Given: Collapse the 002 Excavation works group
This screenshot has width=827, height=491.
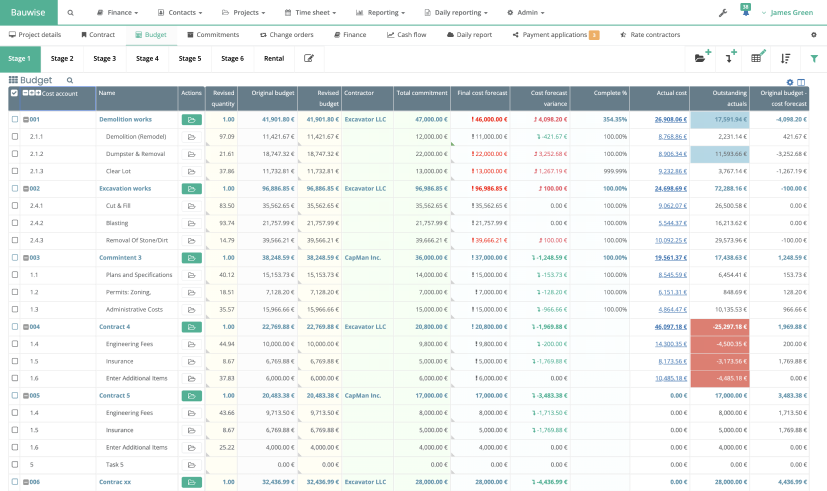Looking at the screenshot, I should pos(26,188).
